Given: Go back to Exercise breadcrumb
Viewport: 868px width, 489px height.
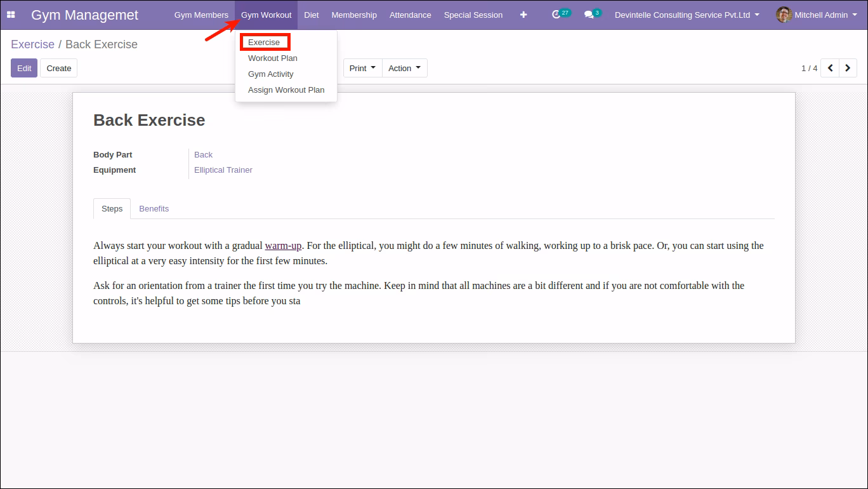Looking at the screenshot, I should coord(32,44).
